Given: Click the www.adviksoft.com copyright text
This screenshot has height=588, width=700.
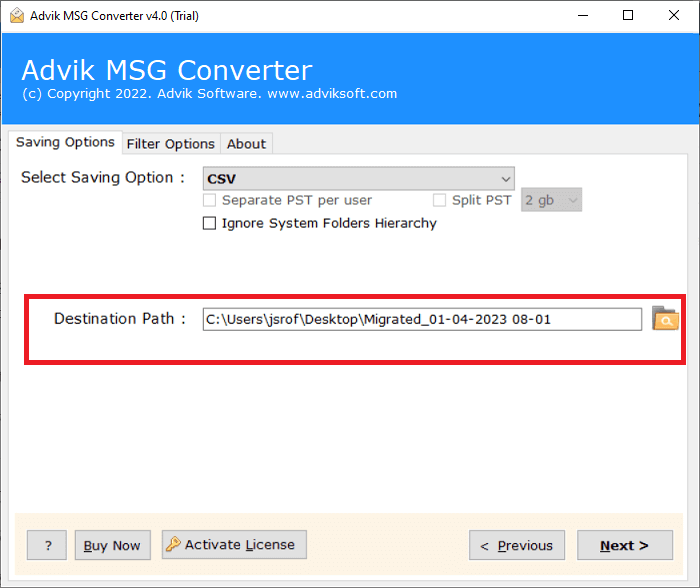Looking at the screenshot, I should (x=332, y=94).
